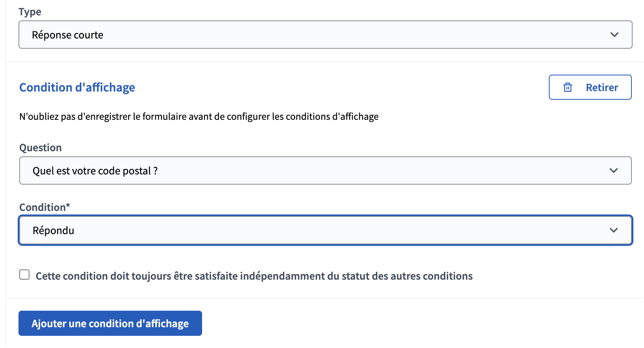Click the chevron arrow of Question field
This screenshot has height=348, width=644.
tap(614, 170)
